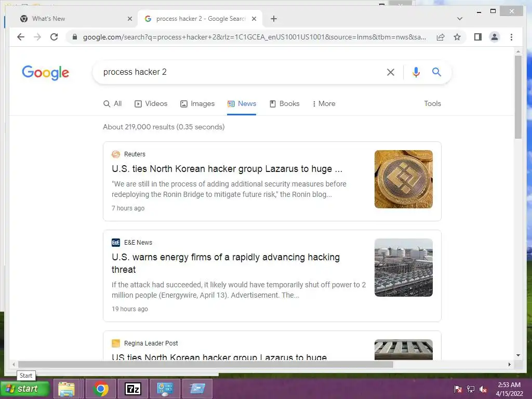The height and width of the screenshot is (399, 532).
Task: Open the control panel taskbar icon
Action: [x=165, y=389]
